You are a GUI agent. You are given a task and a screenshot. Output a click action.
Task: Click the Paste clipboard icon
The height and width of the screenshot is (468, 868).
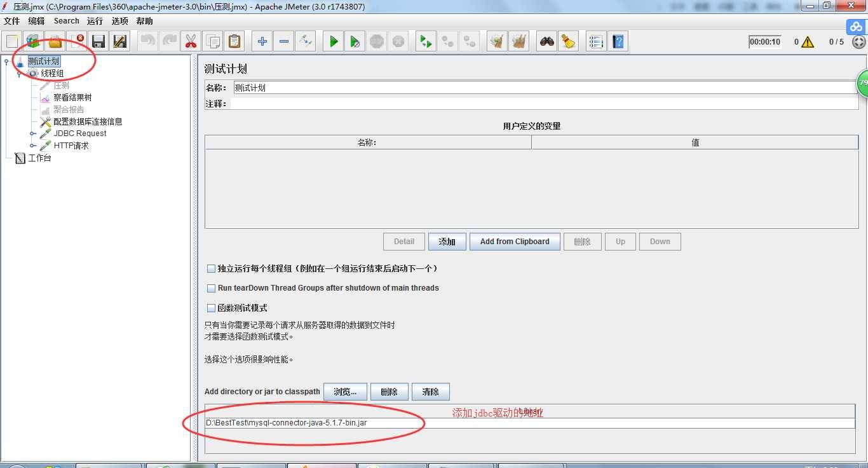click(x=234, y=42)
